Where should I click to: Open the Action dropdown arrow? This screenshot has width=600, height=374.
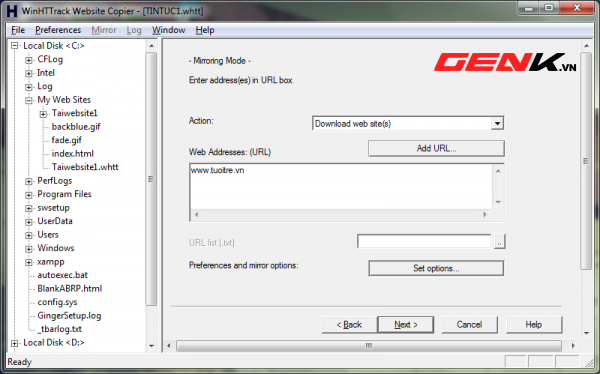pyautogui.click(x=497, y=124)
